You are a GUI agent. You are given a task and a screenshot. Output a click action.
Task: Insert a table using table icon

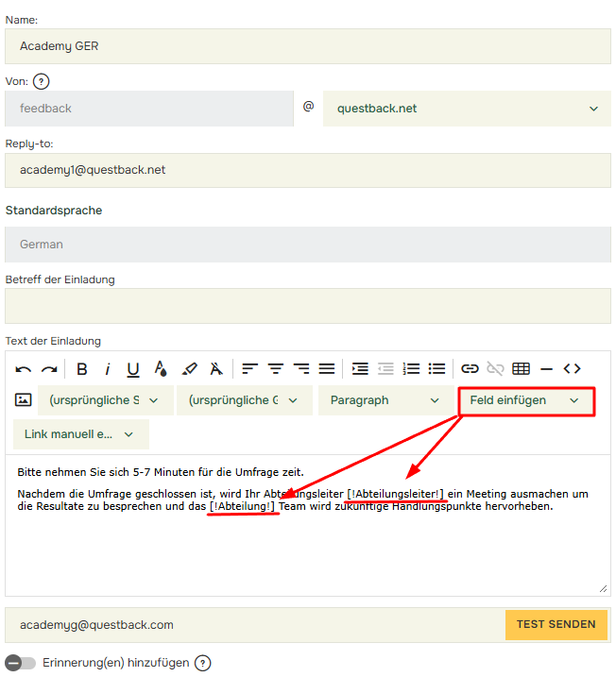click(521, 369)
